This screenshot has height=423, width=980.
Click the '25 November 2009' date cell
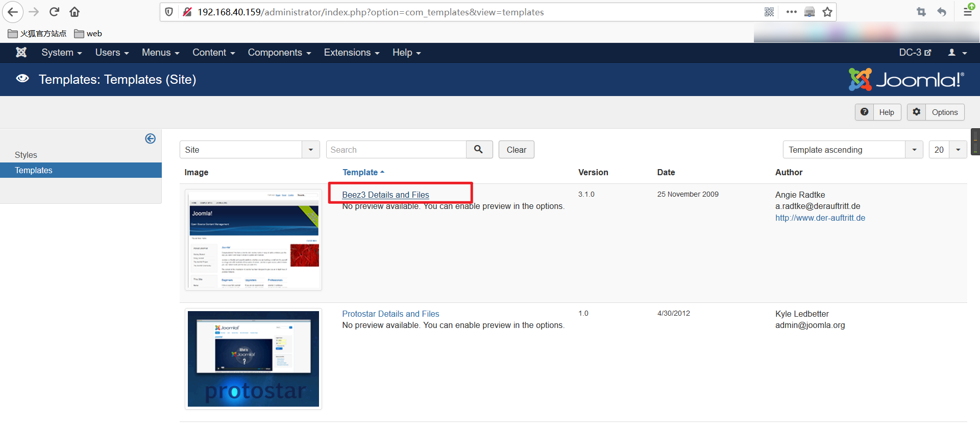[688, 194]
